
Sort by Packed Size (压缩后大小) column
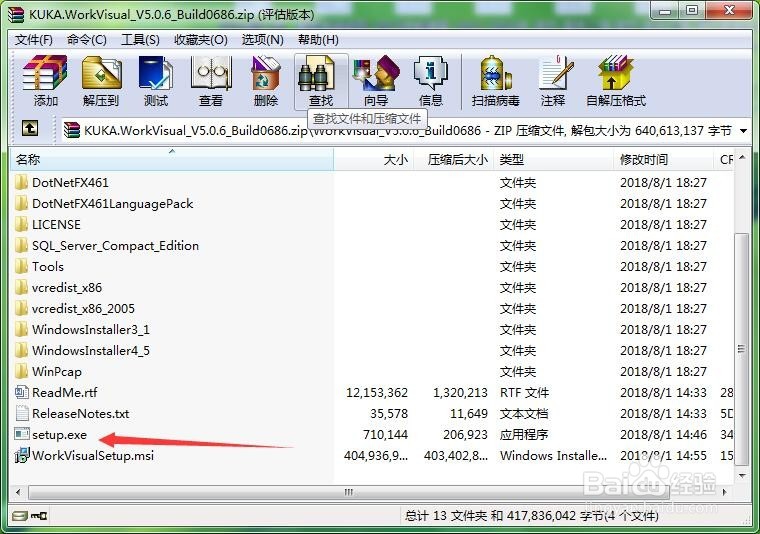[454, 159]
